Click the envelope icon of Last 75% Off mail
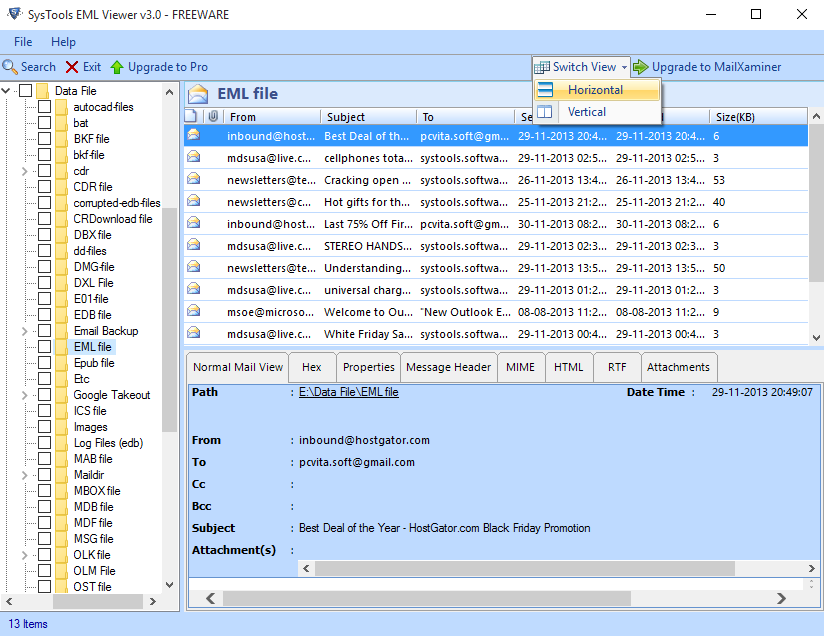Viewport: 824px width, 636px height. click(x=194, y=222)
